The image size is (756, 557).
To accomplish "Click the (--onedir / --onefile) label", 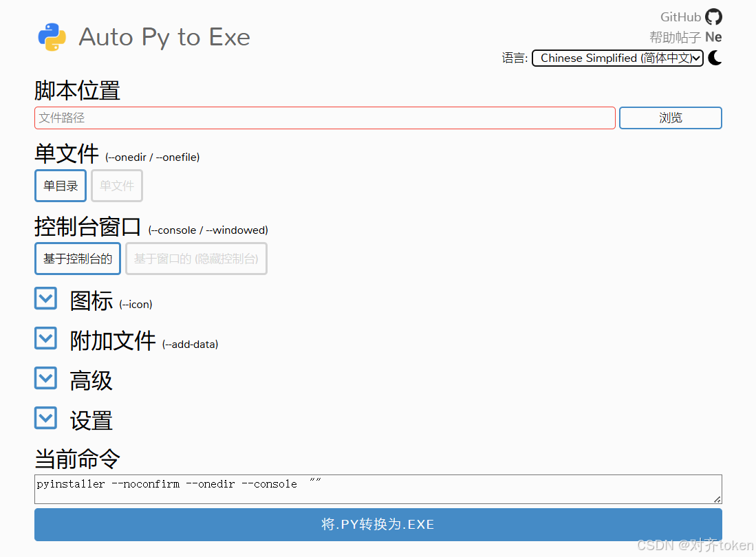I will (152, 157).
